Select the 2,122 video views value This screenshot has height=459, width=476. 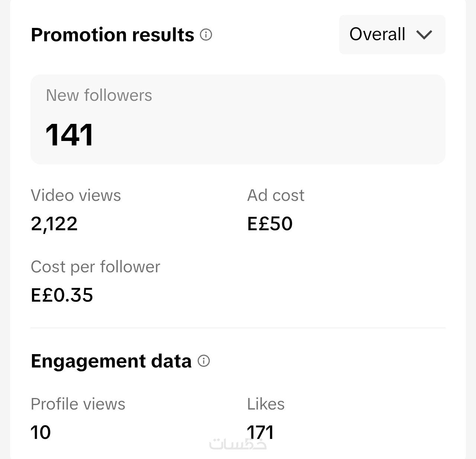54,224
